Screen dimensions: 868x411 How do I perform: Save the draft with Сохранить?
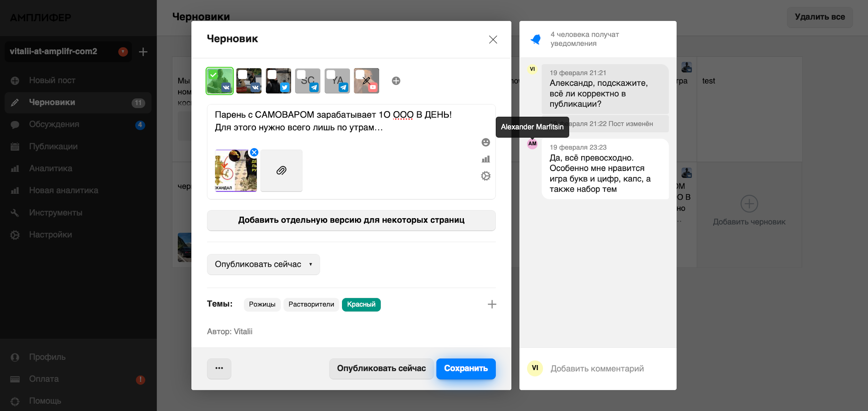(466, 369)
